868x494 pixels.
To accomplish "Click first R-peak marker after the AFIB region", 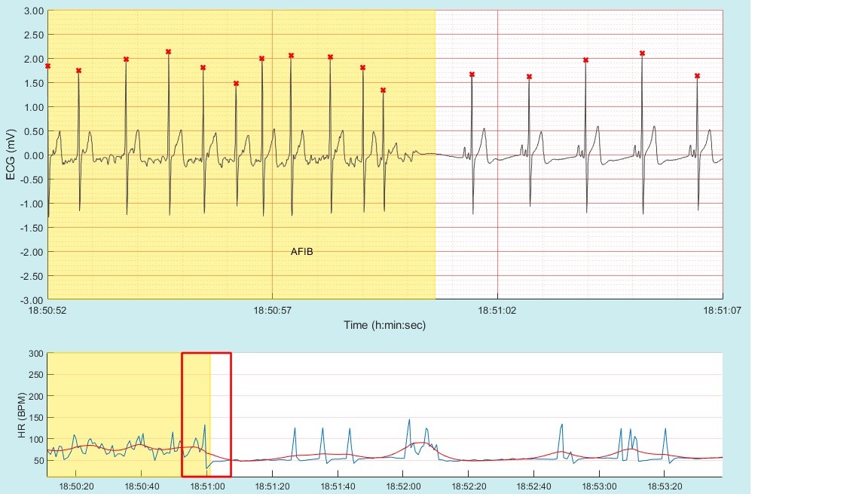I will (x=472, y=75).
